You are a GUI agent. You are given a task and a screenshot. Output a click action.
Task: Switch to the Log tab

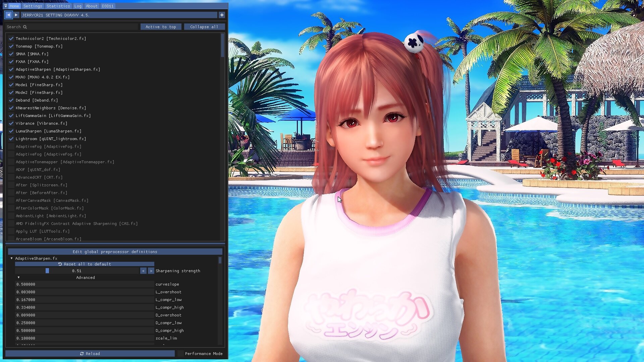coord(78,6)
